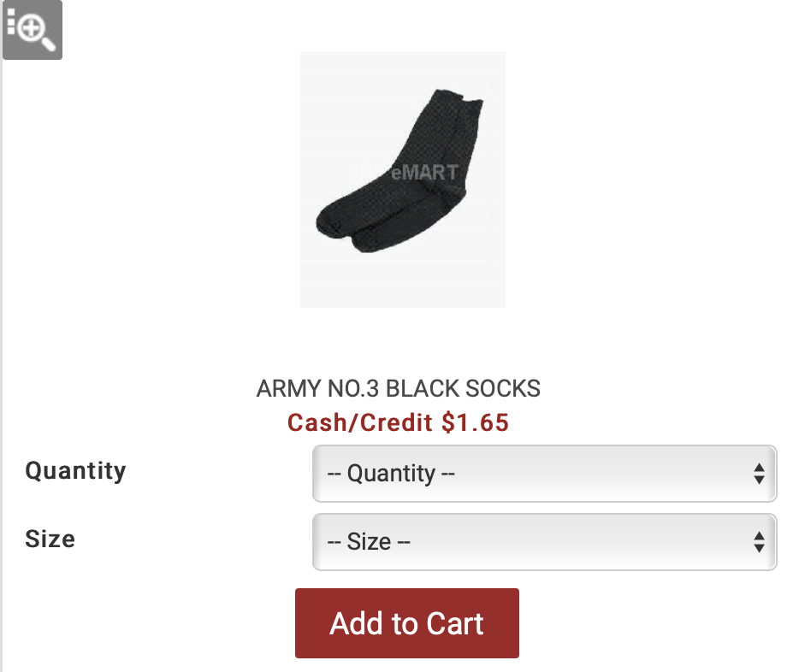Click the word Cart on red button
The width and height of the screenshot is (787, 672).
pyautogui.click(x=455, y=624)
